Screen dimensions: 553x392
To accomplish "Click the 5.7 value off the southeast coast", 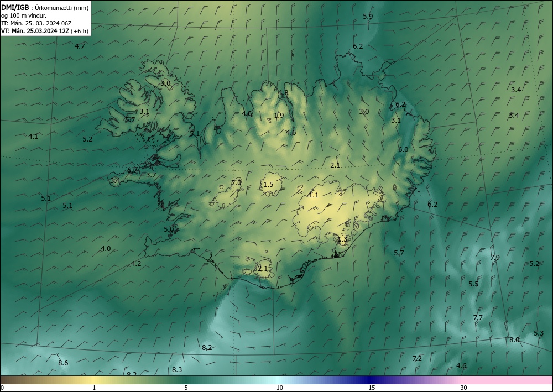I will tap(399, 253).
